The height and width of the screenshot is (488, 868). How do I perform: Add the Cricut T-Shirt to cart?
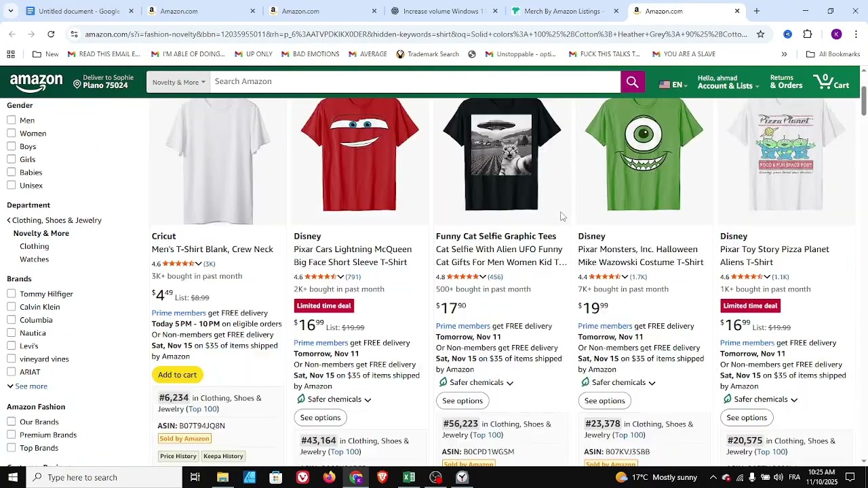(177, 375)
